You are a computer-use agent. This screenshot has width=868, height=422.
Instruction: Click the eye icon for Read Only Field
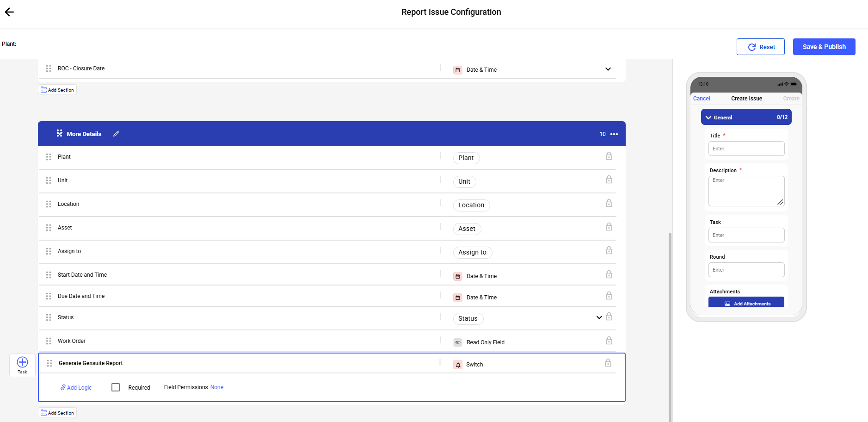coord(458,342)
